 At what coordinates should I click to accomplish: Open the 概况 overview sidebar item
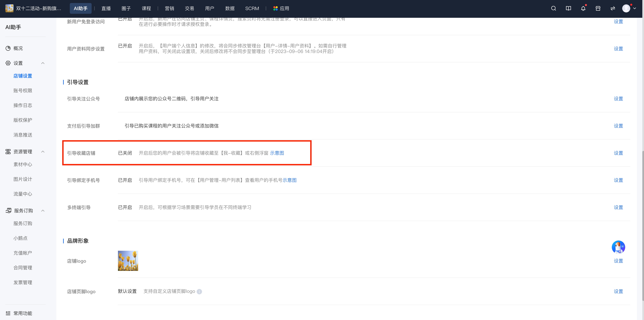(x=18, y=48)
